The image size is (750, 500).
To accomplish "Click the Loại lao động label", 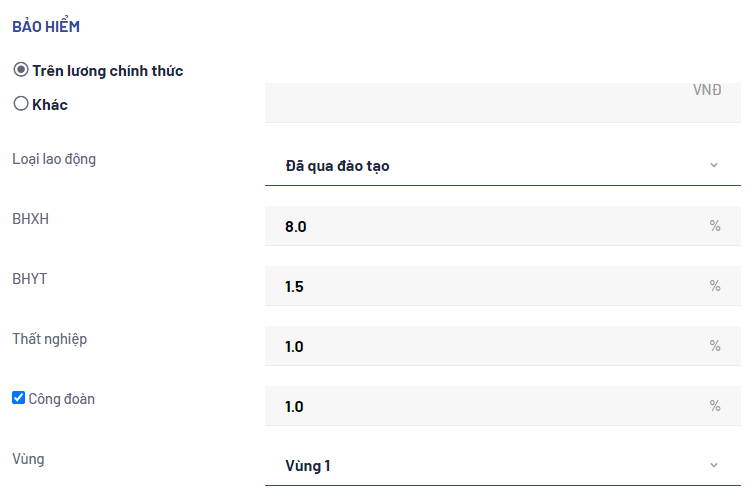I will coord(54,159).
